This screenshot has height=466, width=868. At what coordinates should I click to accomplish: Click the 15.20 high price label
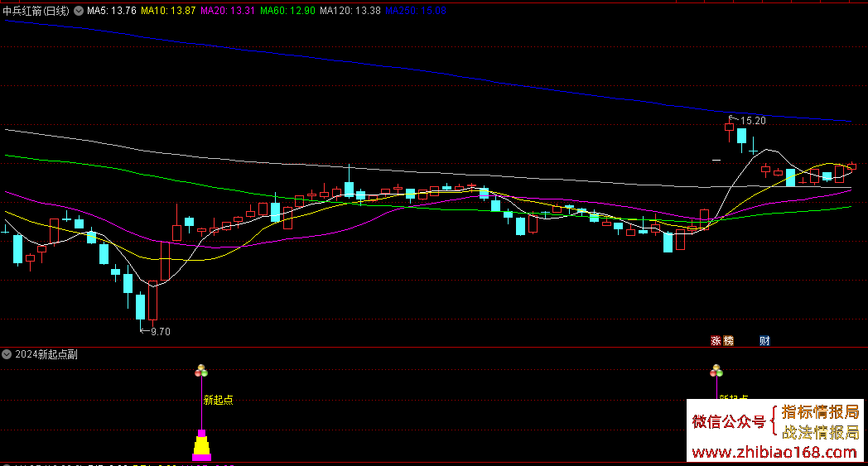pos(753,121)
